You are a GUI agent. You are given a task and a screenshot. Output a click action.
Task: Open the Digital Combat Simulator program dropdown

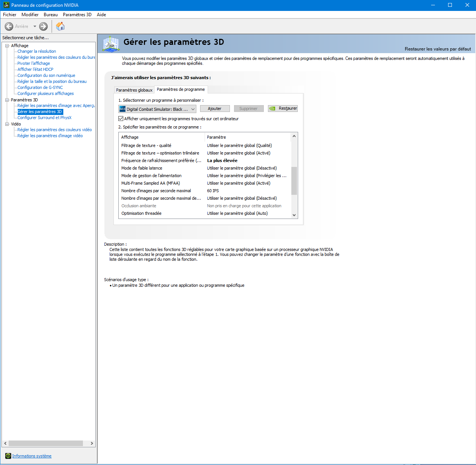[x=157, y=109]
